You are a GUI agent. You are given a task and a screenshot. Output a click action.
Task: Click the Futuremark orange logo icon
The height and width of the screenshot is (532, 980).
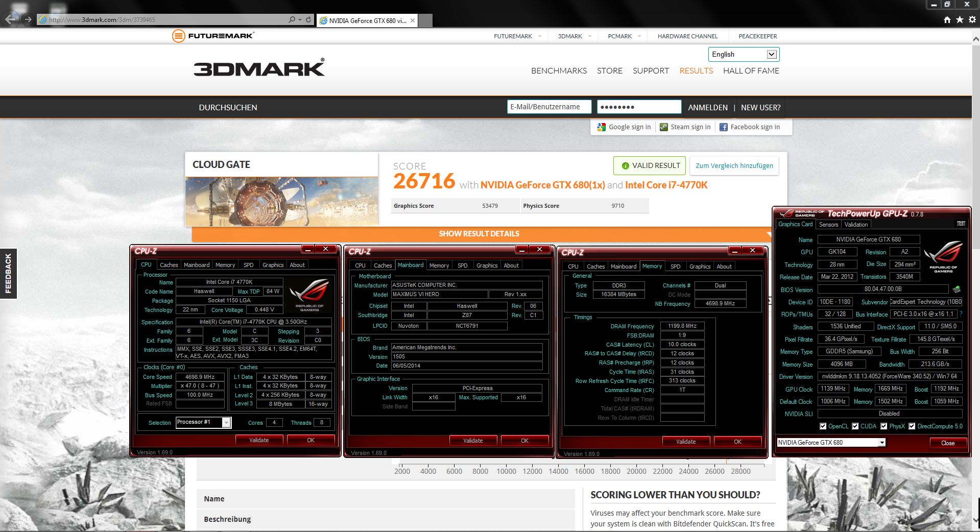coord(178,36)
